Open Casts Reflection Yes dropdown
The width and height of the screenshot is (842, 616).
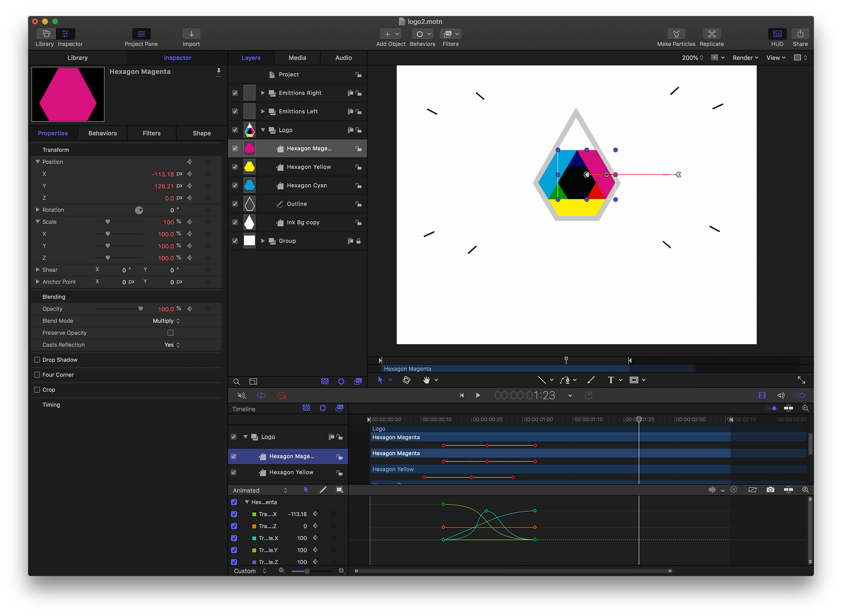pyautogui.click(x=172, y=345)
